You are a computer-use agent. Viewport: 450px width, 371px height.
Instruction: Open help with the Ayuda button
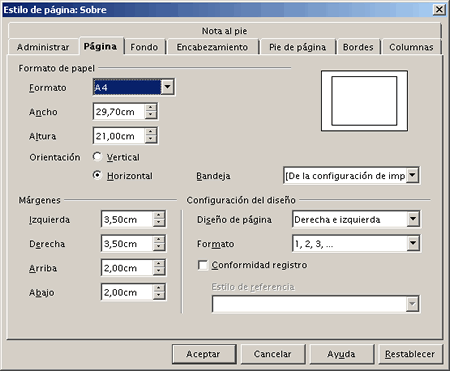coord(341,354)
